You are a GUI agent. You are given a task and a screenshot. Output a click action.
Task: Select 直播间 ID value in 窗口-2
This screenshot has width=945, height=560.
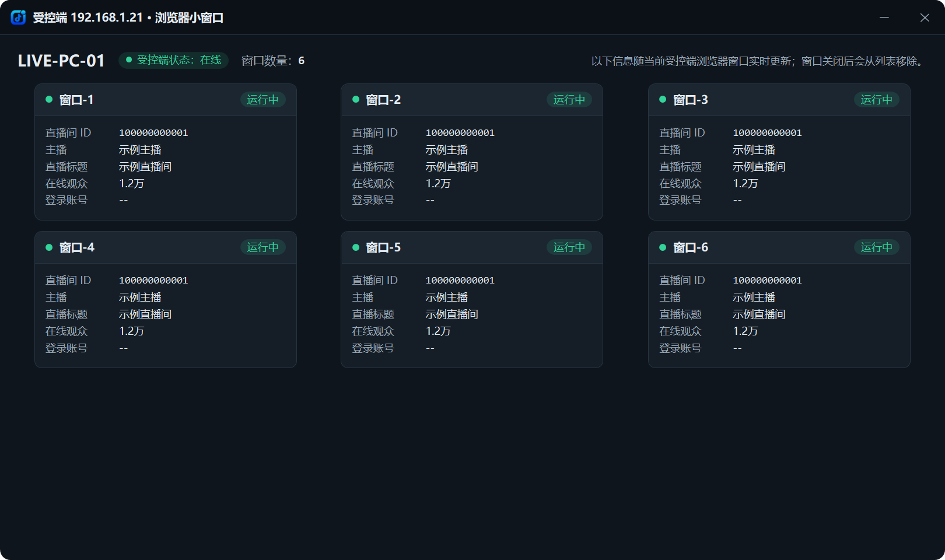460,133
